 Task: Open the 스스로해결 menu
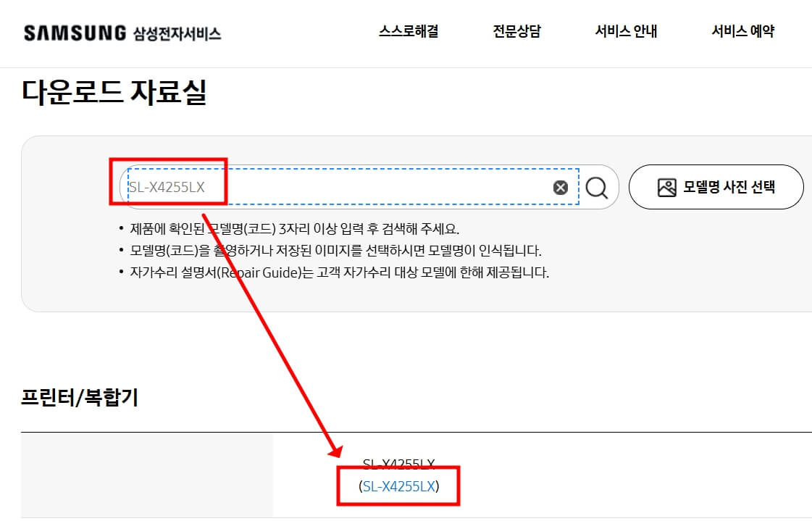409,32
